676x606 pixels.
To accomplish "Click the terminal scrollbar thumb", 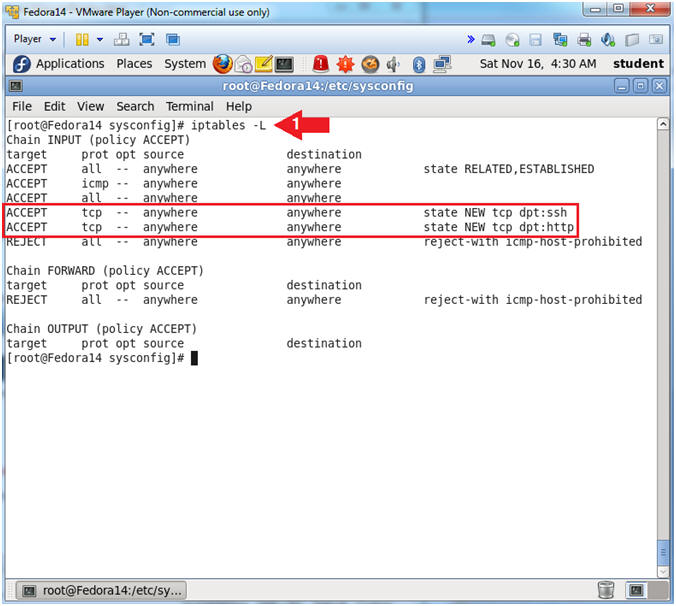I will pyautogui.click(x=663, y=552).
